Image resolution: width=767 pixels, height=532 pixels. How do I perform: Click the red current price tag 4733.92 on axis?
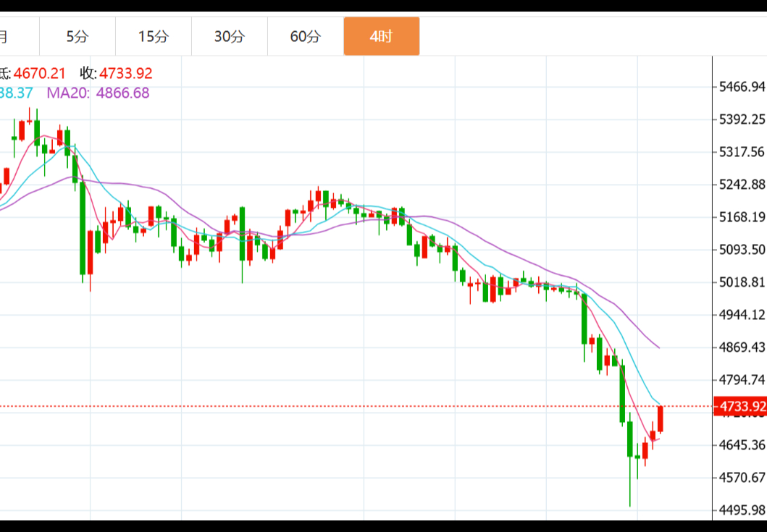point(739,407)
